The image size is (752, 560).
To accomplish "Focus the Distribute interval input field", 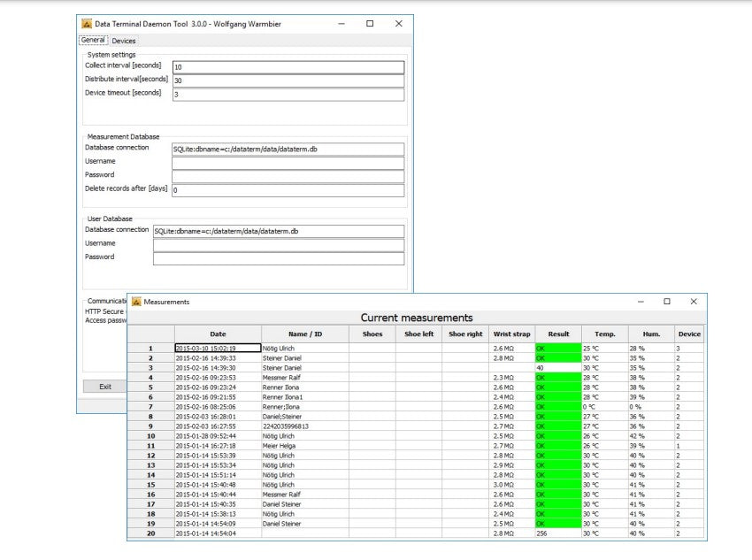I will click(x=288, y=81).
